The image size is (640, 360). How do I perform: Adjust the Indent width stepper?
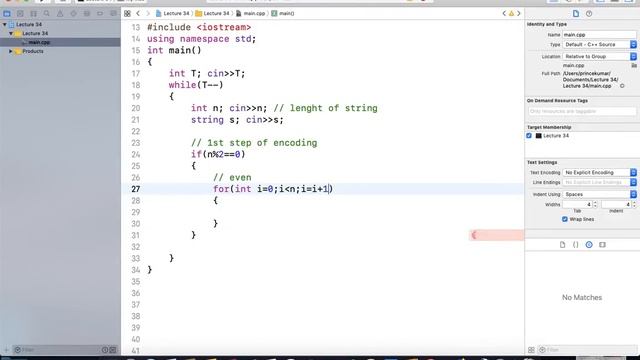634,204
